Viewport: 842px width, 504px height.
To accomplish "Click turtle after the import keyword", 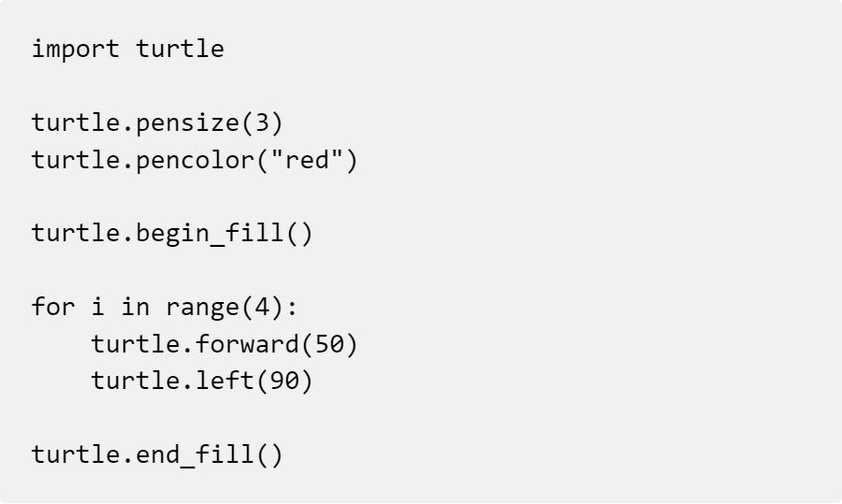I will pos(180,50).
